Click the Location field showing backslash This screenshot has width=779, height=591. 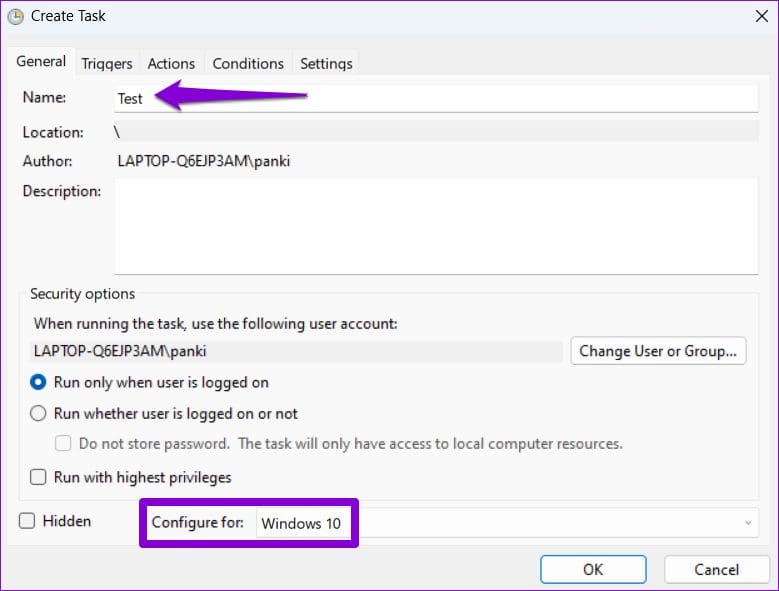tap(435, 131)
